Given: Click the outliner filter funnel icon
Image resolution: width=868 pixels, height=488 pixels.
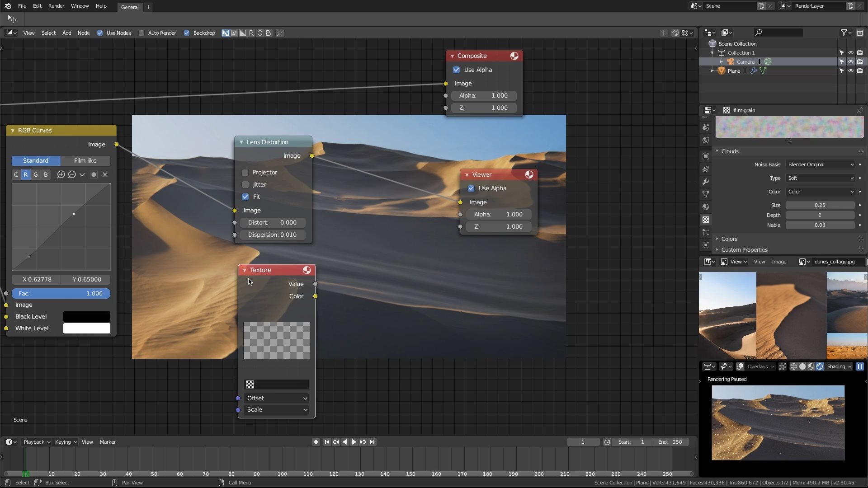Looking at the screenshot, I should point(844,33).
